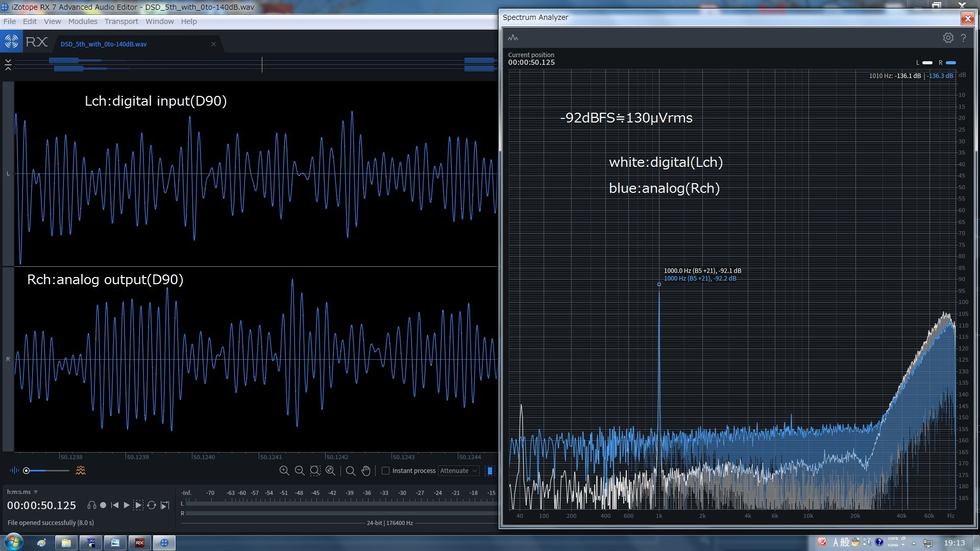Toggle the follow playhead button
980x551 pixels.
point(165,505)
